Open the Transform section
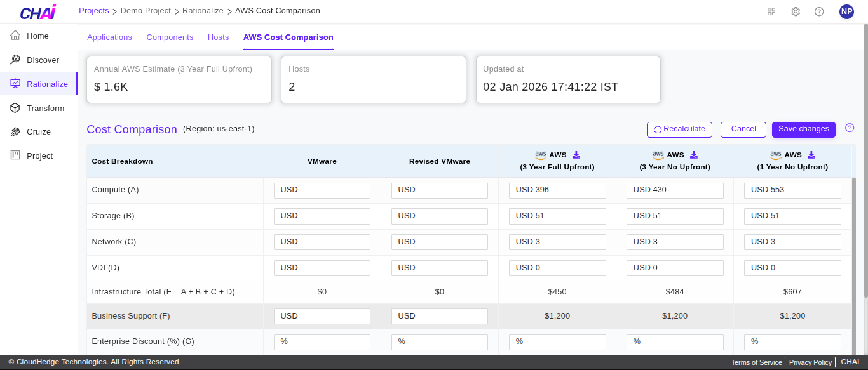The image size is (868, 370). click(x=45, y=108)
